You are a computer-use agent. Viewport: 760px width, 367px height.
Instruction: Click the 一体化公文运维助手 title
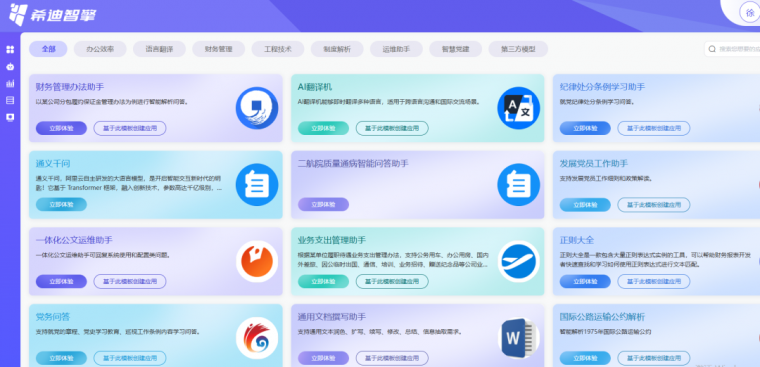coord(74,240)
